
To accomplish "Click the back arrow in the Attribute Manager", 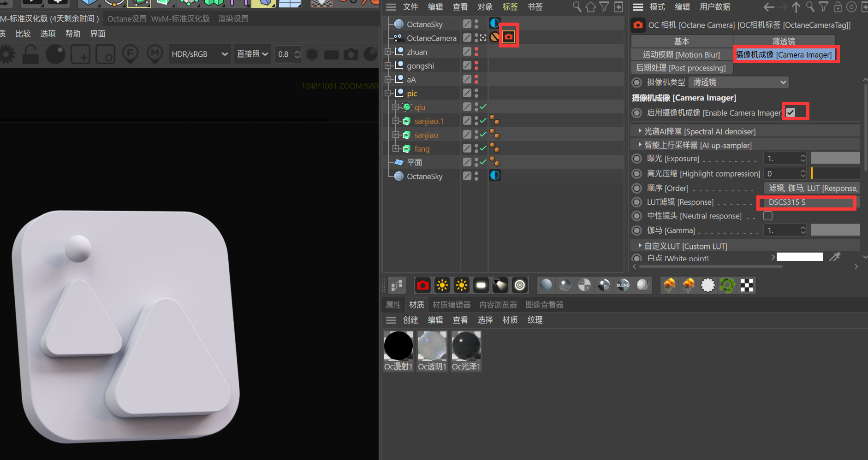I will [769, 7].
